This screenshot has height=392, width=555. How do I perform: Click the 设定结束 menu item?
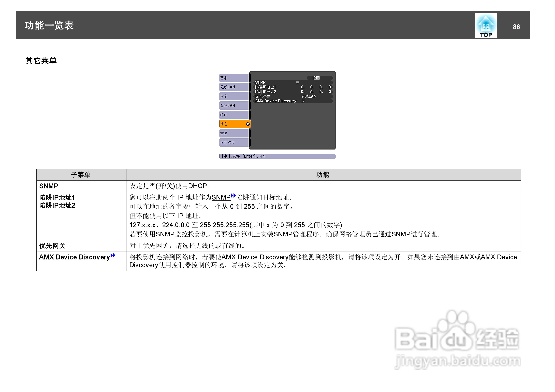click(234, 143)
